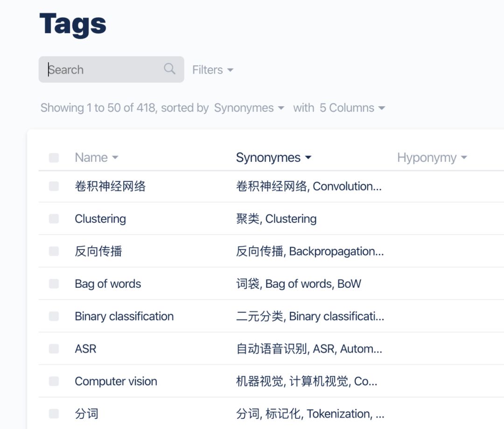Check the 分词 row checkbox
Viewport: 504px width, 429px height.
pos(54,414)
